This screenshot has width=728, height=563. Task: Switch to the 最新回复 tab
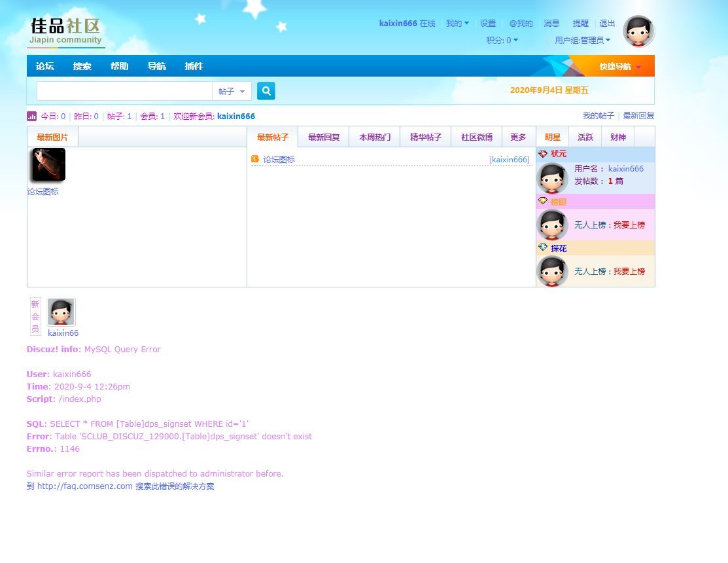pyautogui.click(x=324, y=137)
